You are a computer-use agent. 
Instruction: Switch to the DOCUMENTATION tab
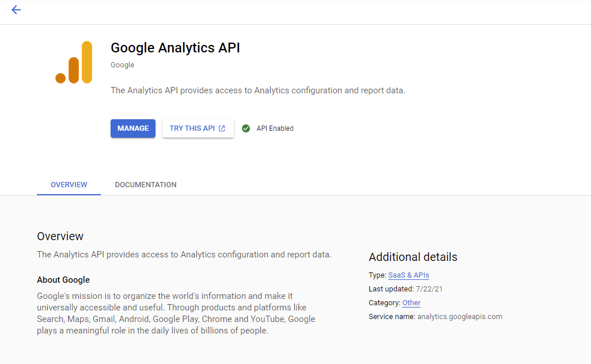pos(145,184)
